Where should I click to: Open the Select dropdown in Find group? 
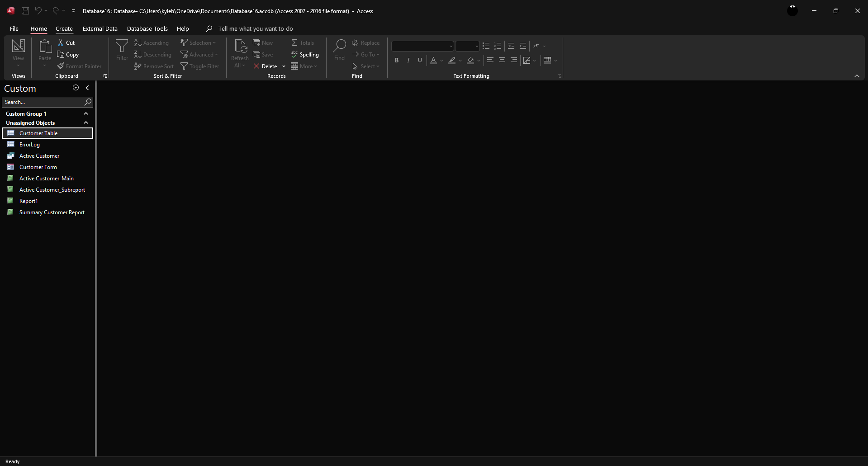[365, 66]
